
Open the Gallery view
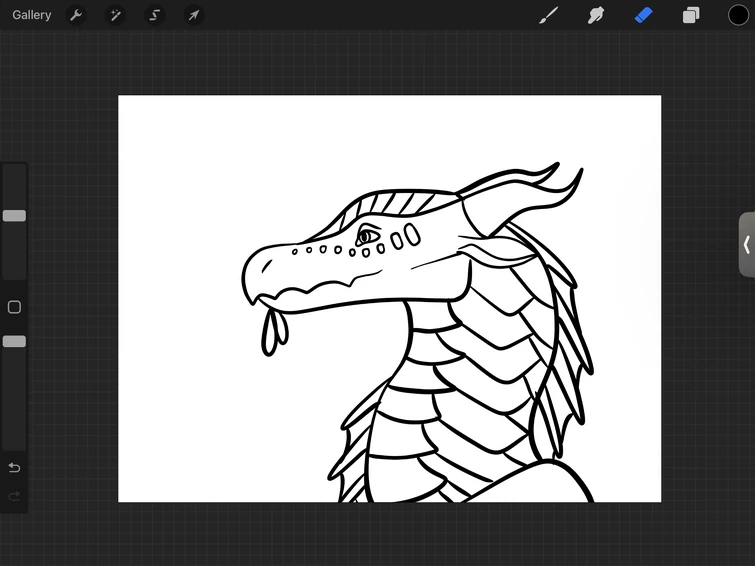(32, 15)
